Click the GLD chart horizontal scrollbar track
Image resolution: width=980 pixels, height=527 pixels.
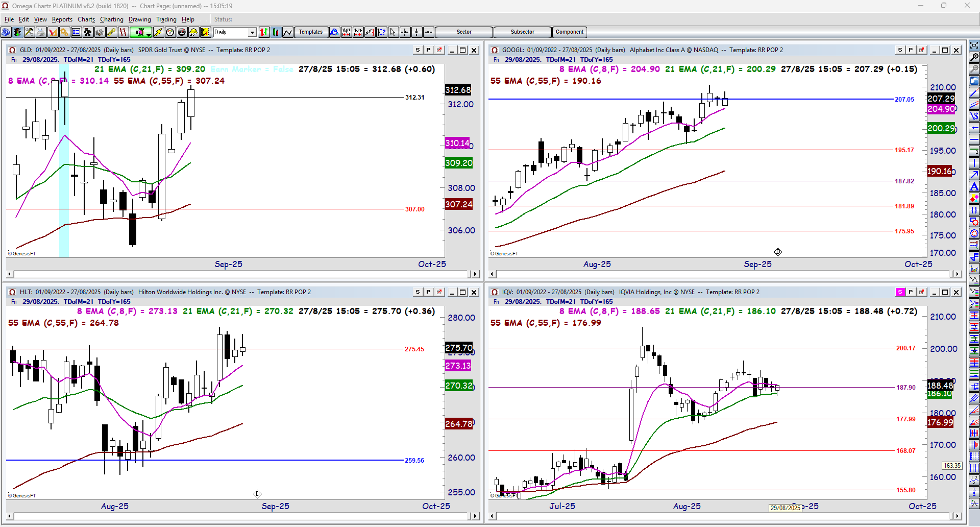click(x=243, y=274)
